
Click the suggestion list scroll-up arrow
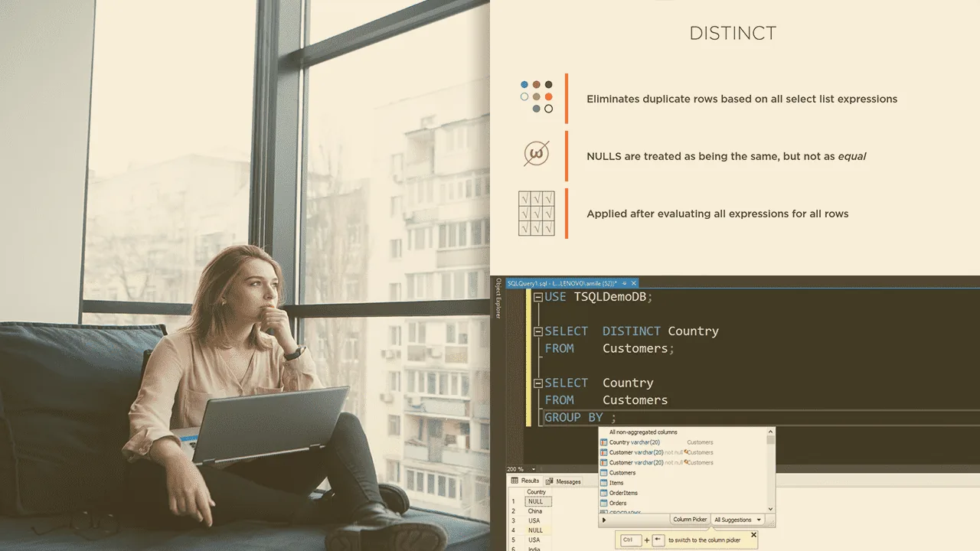(770, 432)
